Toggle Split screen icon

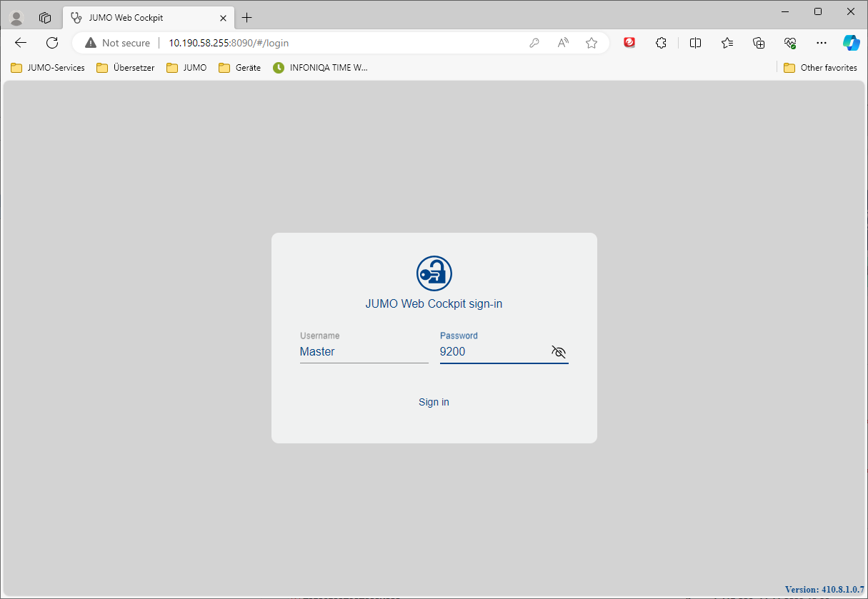[695, 43]
